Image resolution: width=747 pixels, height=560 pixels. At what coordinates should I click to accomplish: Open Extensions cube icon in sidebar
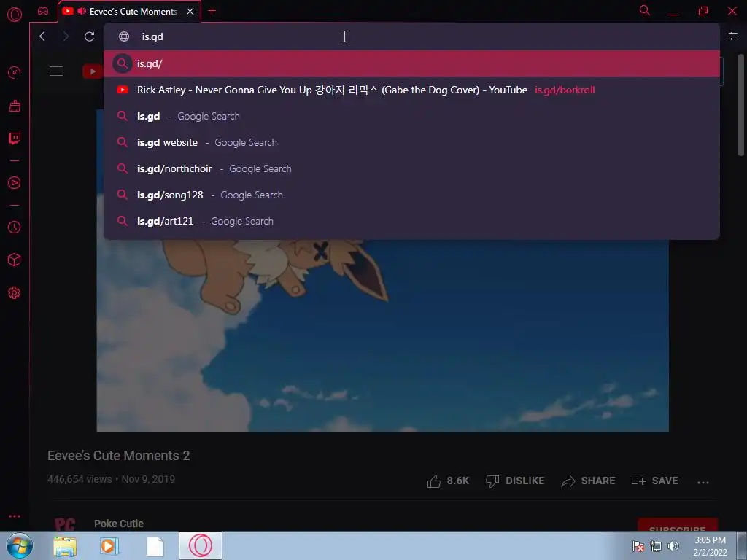tap(15, 260)
